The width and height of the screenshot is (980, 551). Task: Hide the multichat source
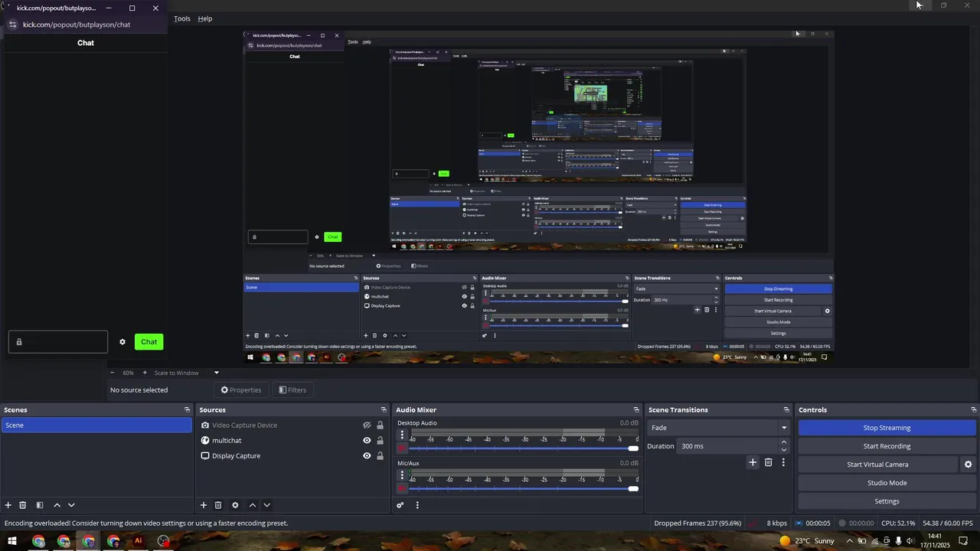click(x=367, y=441)
